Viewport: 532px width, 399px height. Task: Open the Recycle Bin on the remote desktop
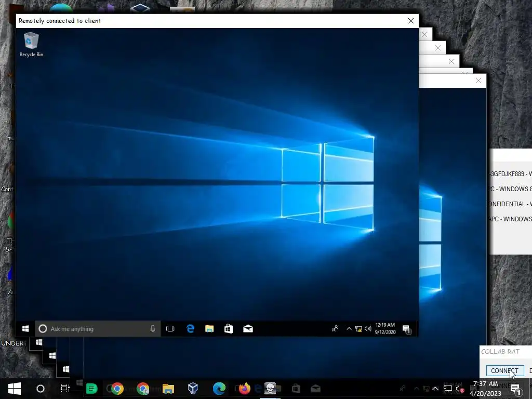[31, 44]
